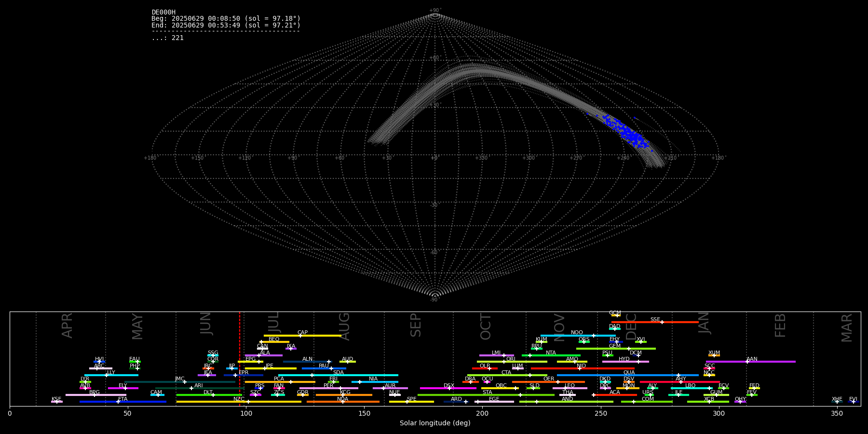The width and height of the screenshot is (868, 434).
Task: Select the KCG shower label
Action: 345,393
